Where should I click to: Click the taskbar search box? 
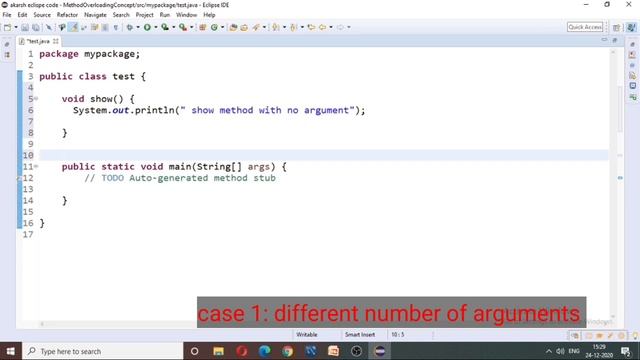point(102,351)
